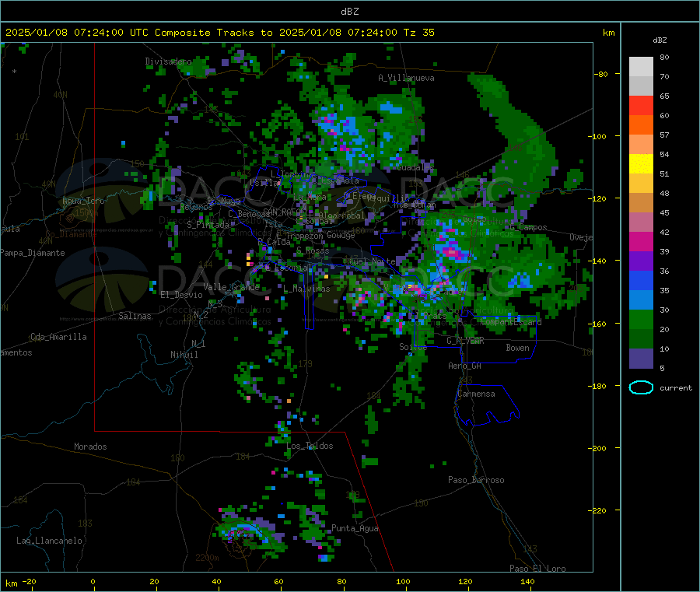Select the dark green 10-20 dBZ swatch

point(641,339)
